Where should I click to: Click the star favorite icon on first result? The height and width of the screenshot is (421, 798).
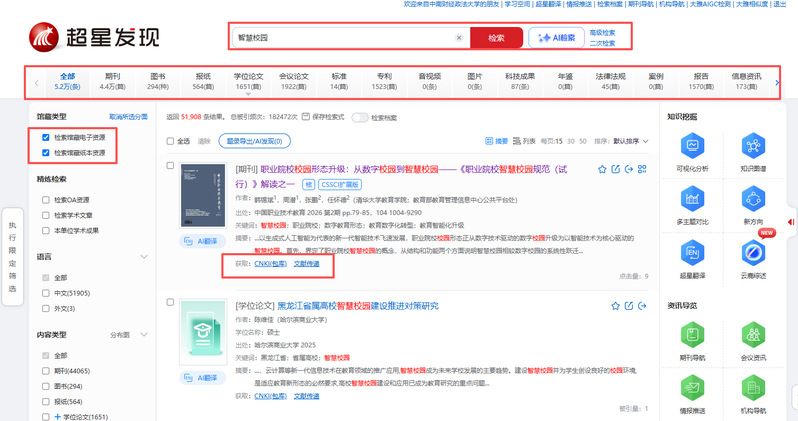[x=601, y=169]
